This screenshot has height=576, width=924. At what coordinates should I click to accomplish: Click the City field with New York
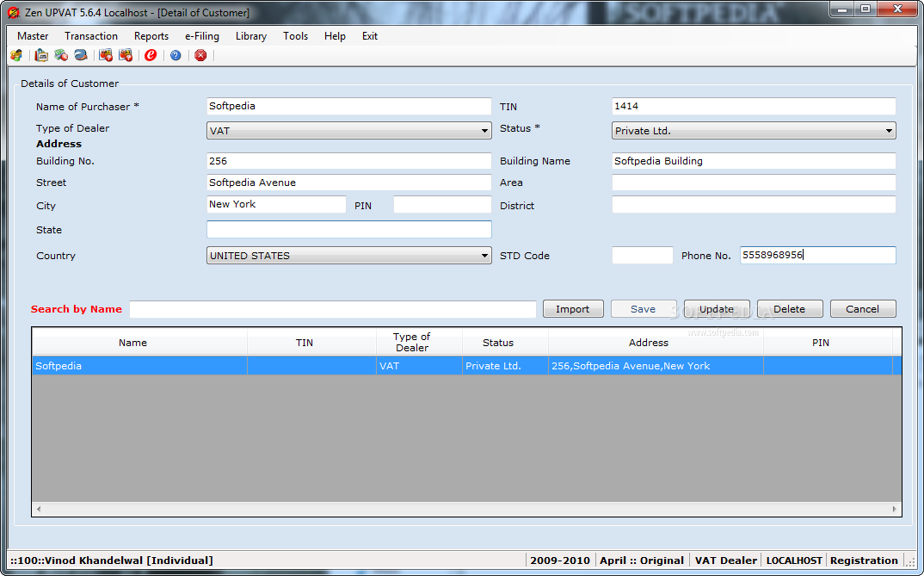(x=276, y=205)
